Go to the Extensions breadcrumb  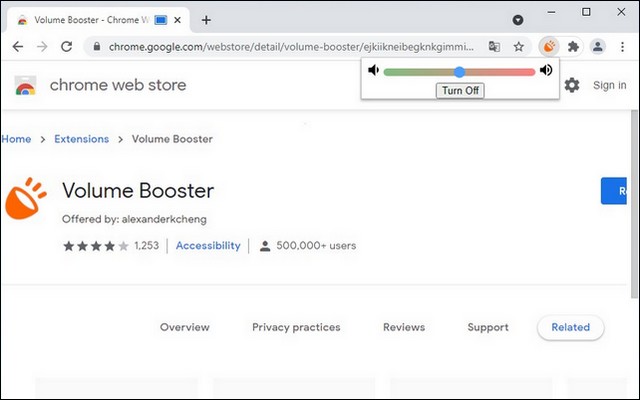click(x=82, y=139)
